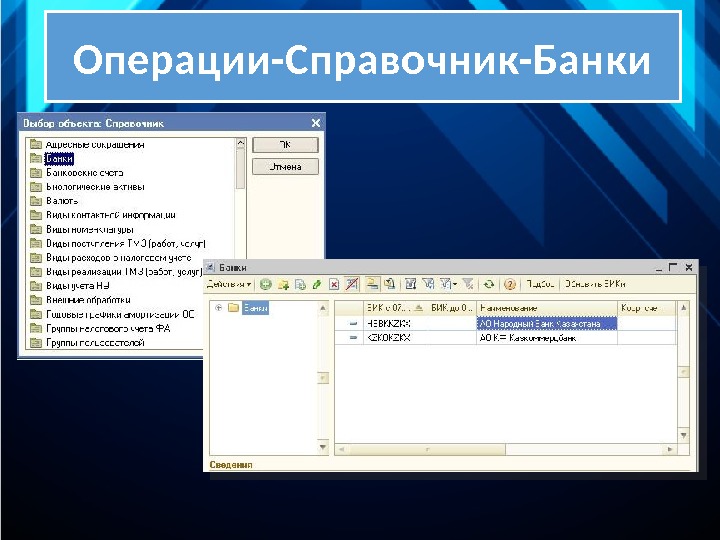The image size is (720, 540).
Task: Click the tree panel scroll down arrow
Action: click(323, 446)
